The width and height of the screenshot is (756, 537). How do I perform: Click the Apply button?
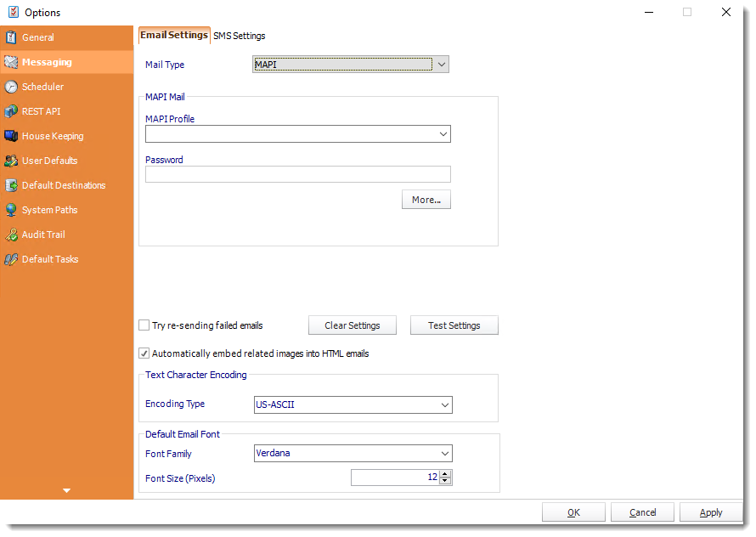711,512
